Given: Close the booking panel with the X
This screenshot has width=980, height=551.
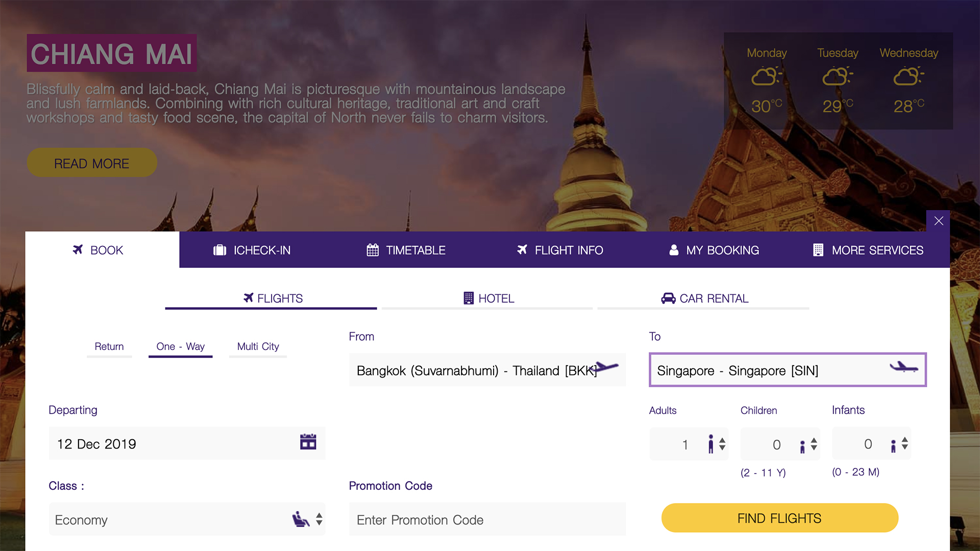Looking at the screenshot, I should click(938, 221).
